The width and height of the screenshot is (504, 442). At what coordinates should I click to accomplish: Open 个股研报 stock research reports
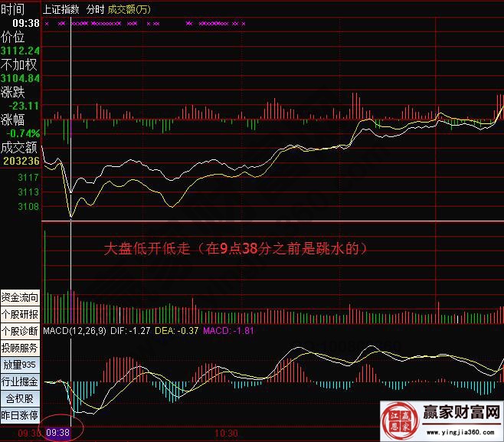(x=20, y=314)
